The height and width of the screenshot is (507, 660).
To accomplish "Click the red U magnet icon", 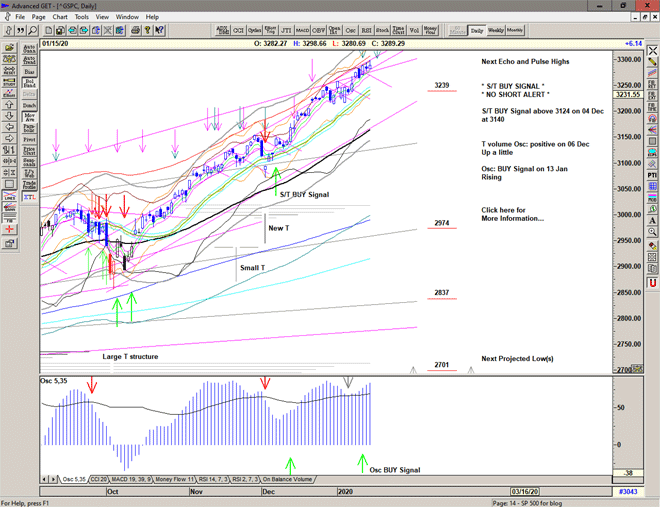I will point(652,283).
